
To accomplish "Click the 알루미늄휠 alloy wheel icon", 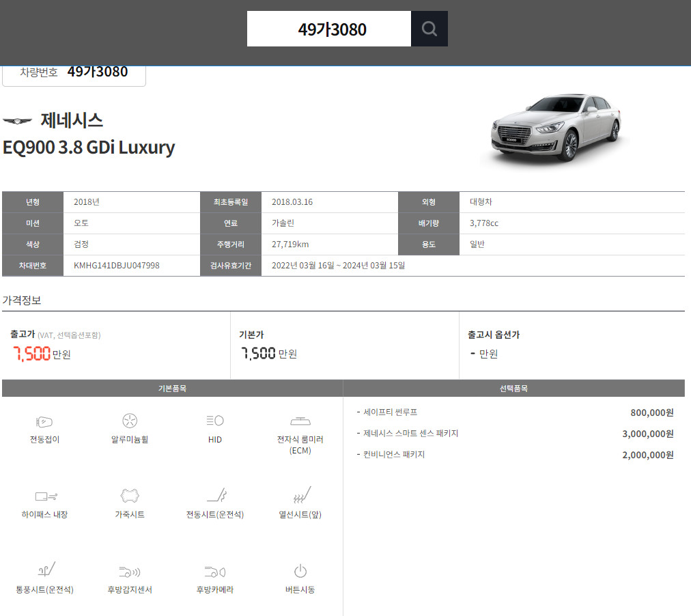I will (x=130, y=421).
